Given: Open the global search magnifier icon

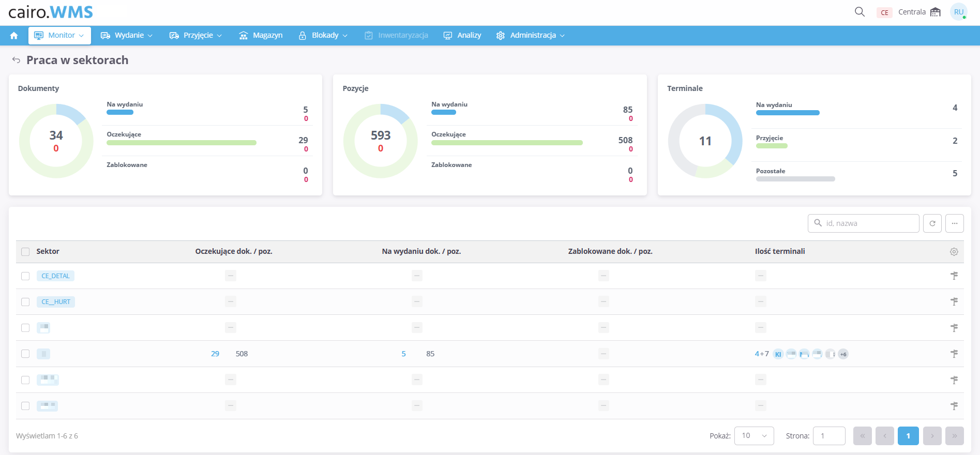Looking at the screenshot, I should (860, 12).
